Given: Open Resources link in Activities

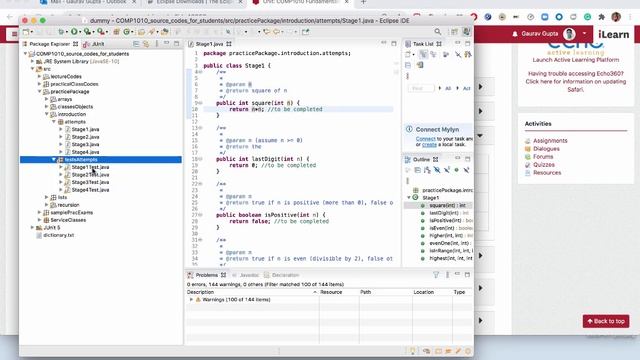Looking at the screenshot, I should tap(547, 173).
